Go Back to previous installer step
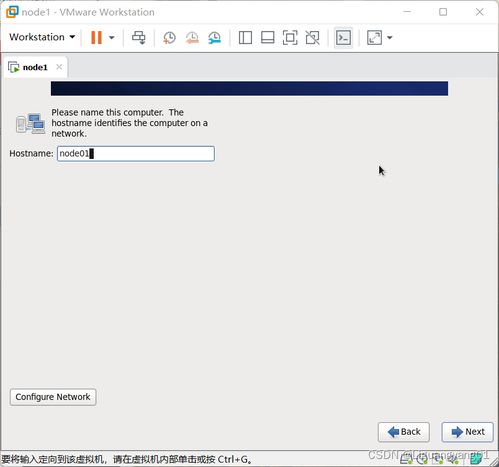 pos(404,432)
